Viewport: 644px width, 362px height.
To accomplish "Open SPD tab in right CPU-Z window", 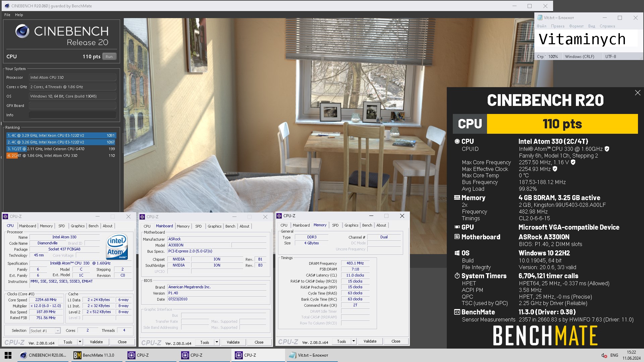I will (335, 225).
